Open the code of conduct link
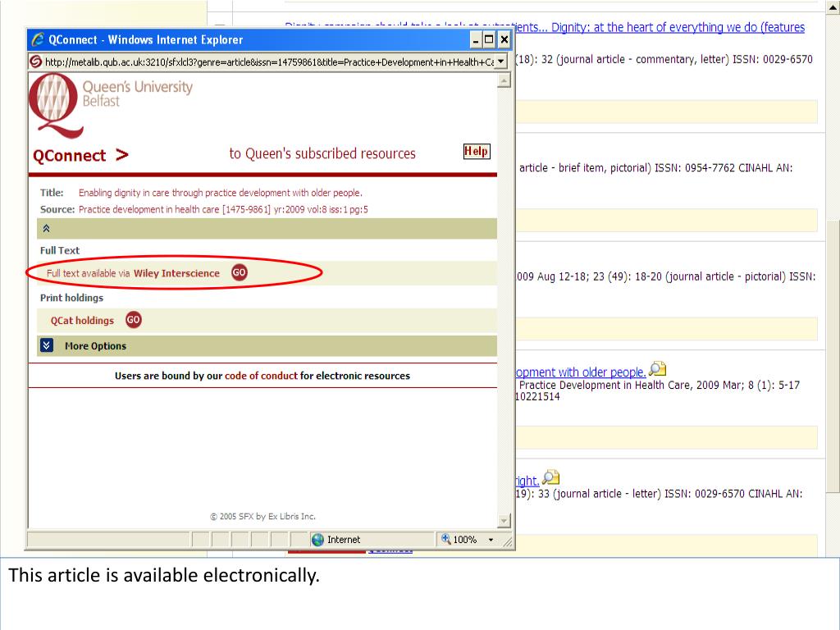This screenshot has height=630, width=840. [261, 376]
